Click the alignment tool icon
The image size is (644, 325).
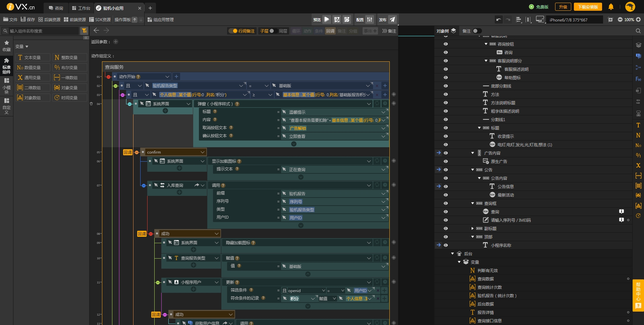[x=519, y=20]
